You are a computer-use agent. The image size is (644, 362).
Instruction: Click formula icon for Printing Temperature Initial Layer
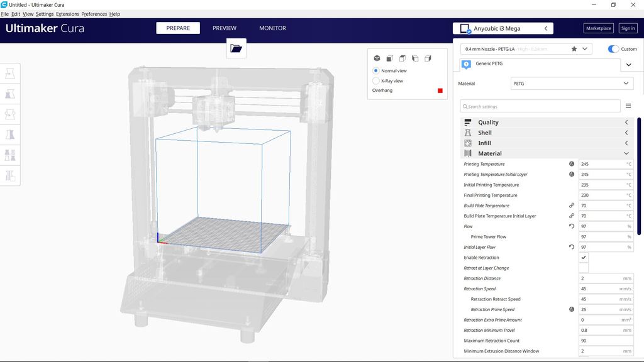point(572,174)
